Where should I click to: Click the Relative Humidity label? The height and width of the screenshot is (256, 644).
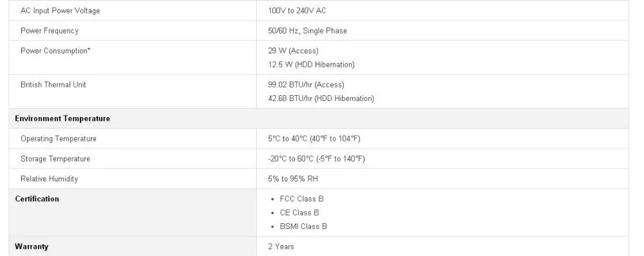tap(49, 179)
